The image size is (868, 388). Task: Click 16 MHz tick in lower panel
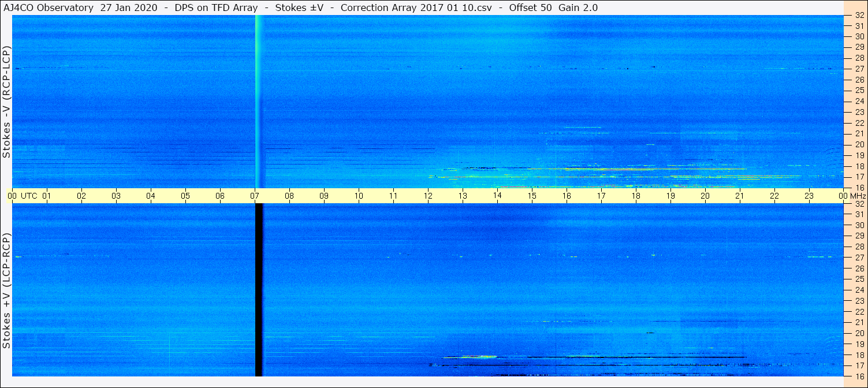click(x=859, y=376)
